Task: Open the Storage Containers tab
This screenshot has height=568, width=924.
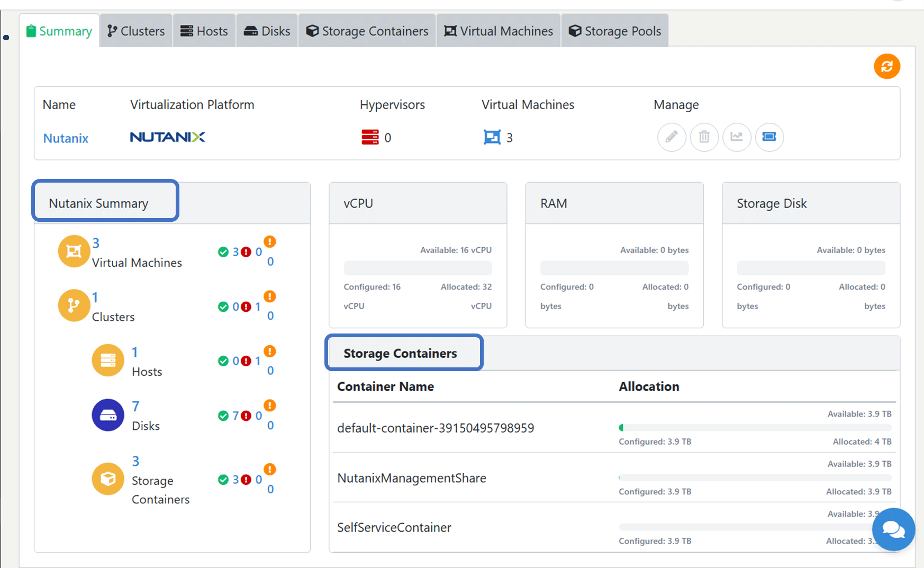Action: tap(367, 31)
